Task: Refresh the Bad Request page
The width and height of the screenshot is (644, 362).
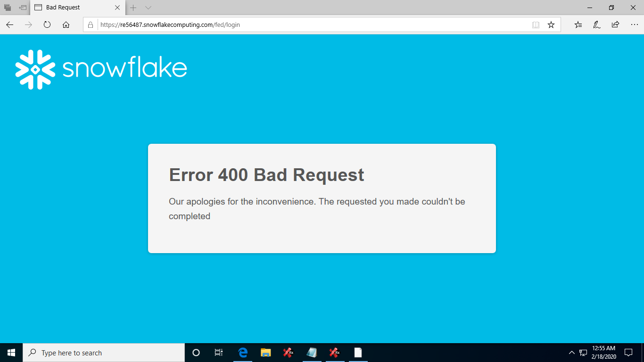Action: (47, 25)
